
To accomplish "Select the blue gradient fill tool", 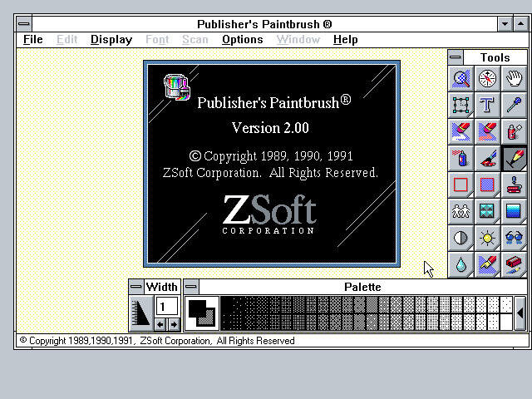I will (x=514, y=211).
